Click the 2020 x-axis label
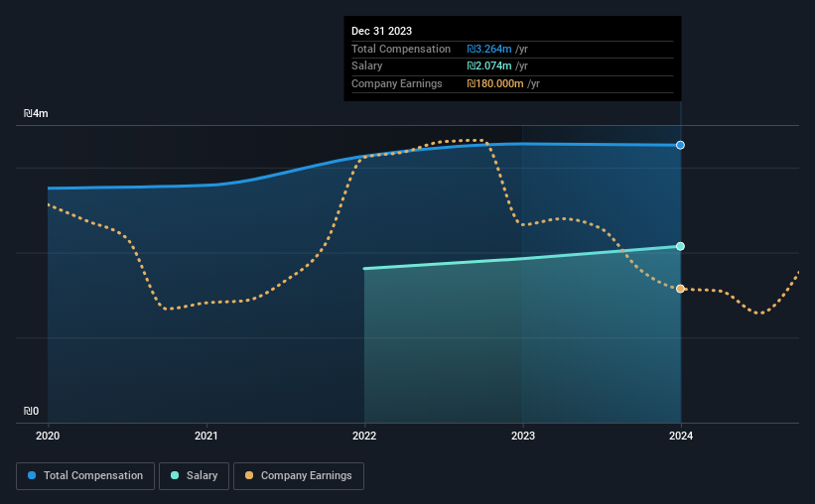The width and height of the screenshot is (815, 504). (x=48, y=436)
